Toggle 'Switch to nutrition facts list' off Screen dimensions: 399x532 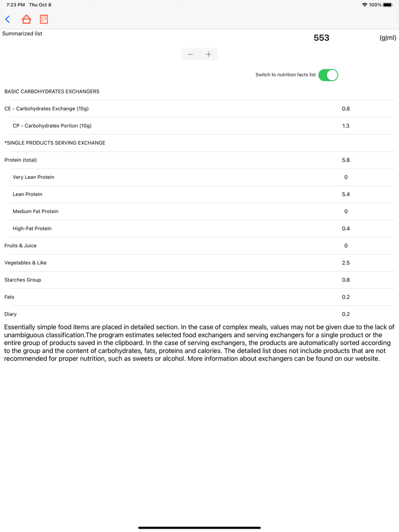[x=328, y=75]
